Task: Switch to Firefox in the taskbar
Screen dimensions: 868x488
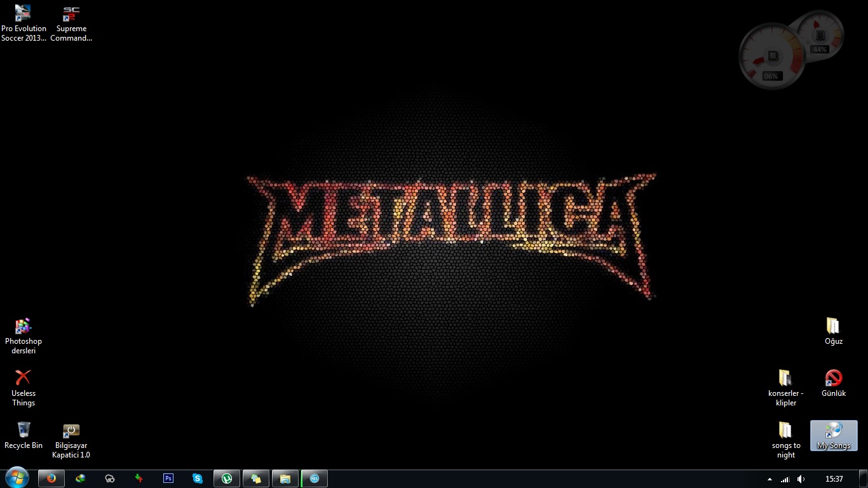Action: (51, 478)
